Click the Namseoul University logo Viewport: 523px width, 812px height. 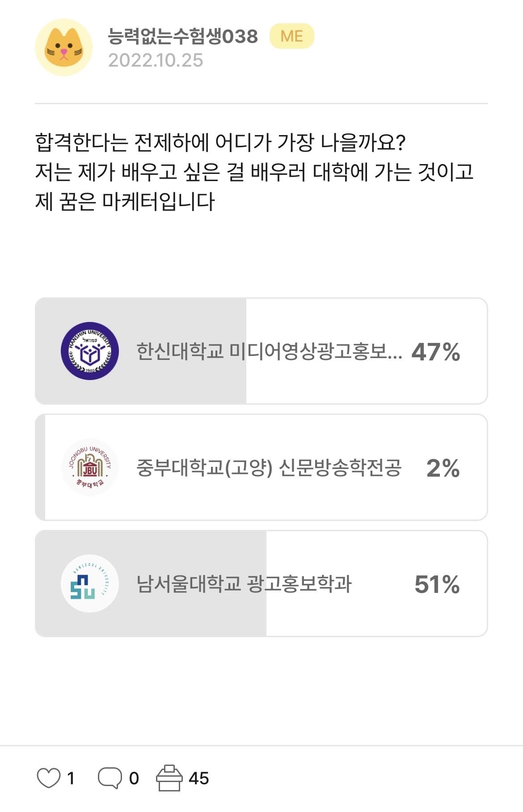[90, 584]
